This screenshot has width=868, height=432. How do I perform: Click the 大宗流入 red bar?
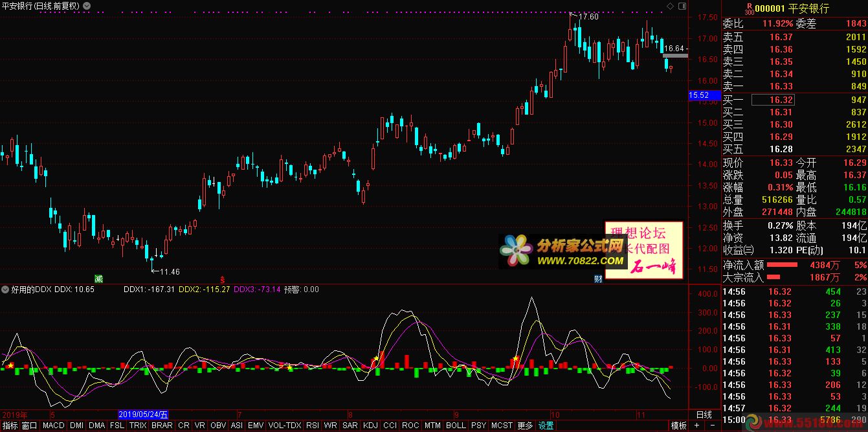(x=775, y=277)
